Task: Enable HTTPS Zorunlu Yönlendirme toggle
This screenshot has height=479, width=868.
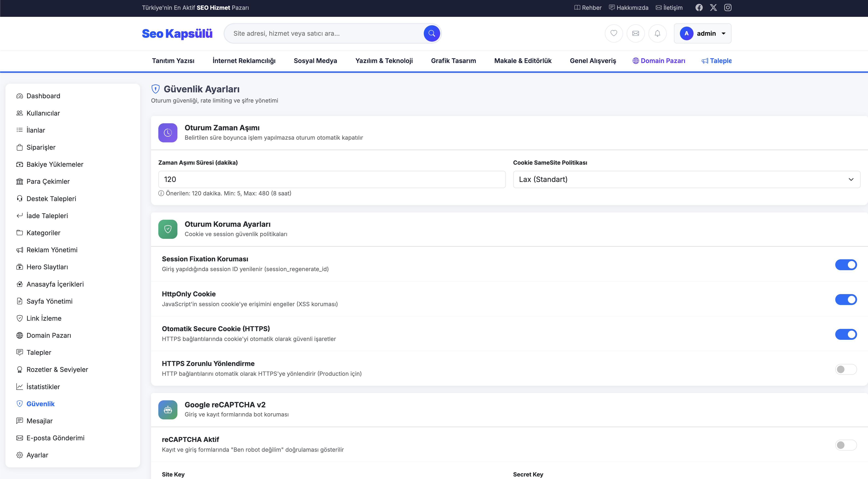Action: pyautogui.click(x=846, y=369)
